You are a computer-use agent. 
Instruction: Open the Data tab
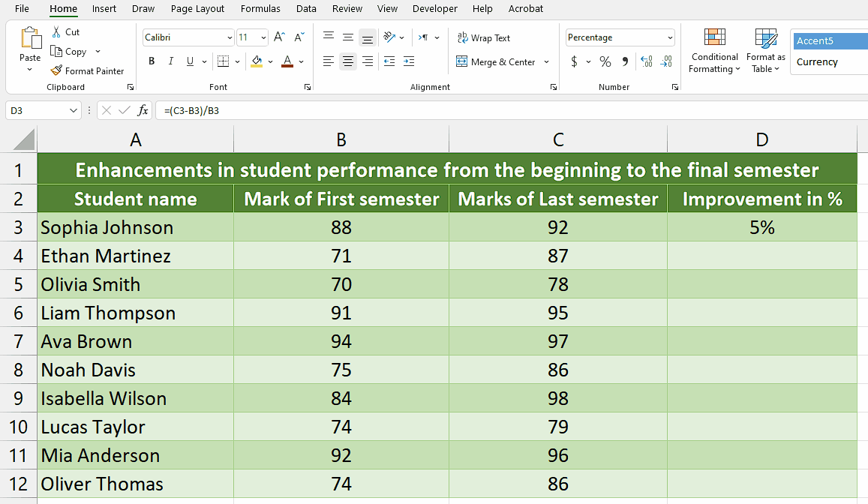pyautogui.click(x=306, y=9)
